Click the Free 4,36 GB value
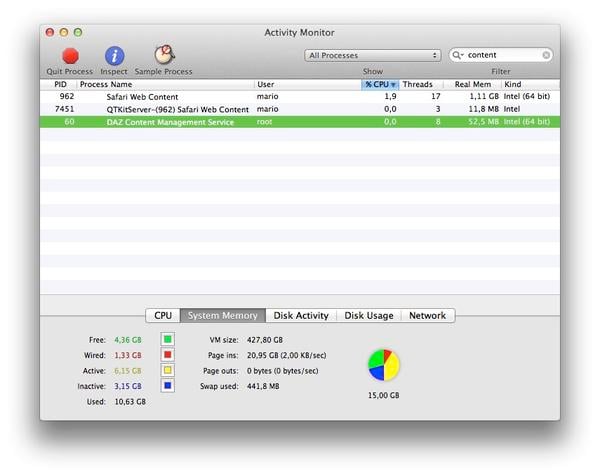This screenshot has height=476, width=600. [x=128, y=340]
